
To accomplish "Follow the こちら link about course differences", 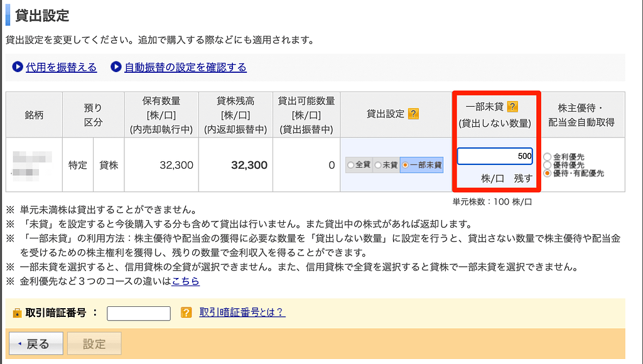I will [185, 281].
